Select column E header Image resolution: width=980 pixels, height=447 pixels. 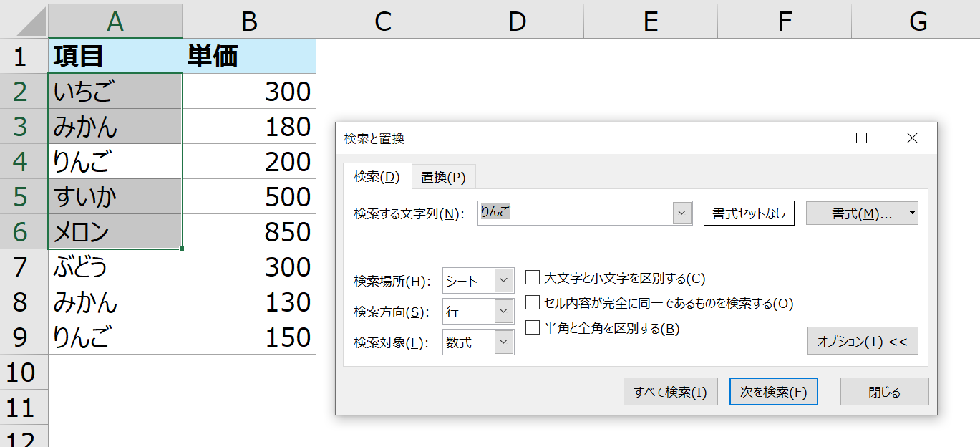coord(651,21)
